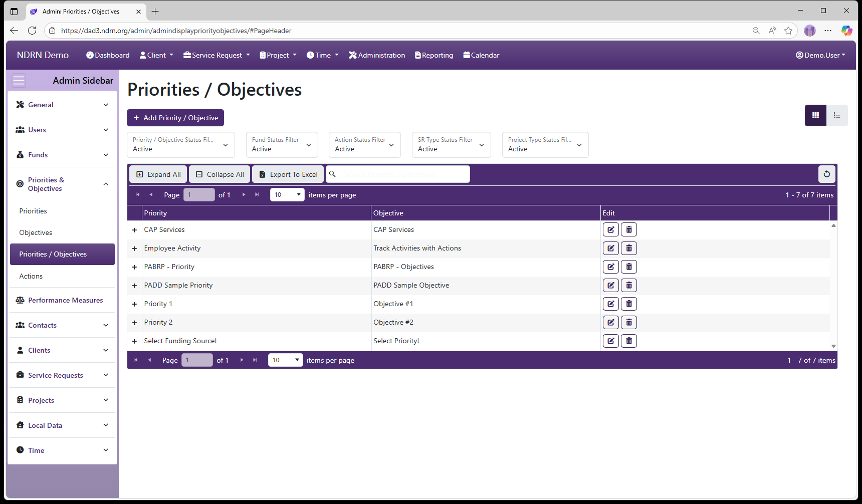Click the Collapse All button
The width and height of the screenshot is (862, 504).
click(x=220, y=174)
